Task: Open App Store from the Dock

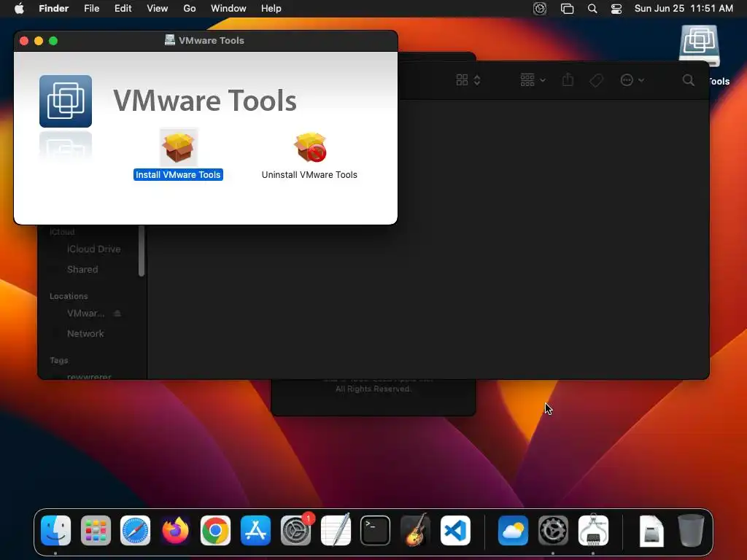Action: point(255,530)
